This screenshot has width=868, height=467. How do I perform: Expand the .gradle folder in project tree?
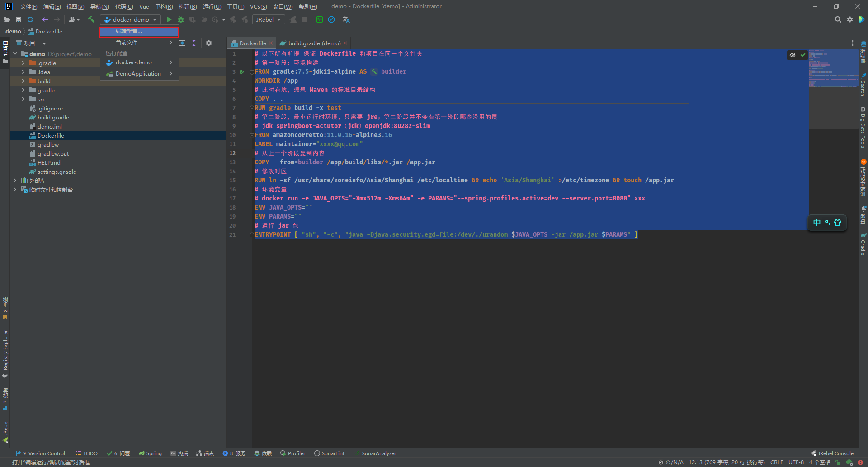coord(23,63)
